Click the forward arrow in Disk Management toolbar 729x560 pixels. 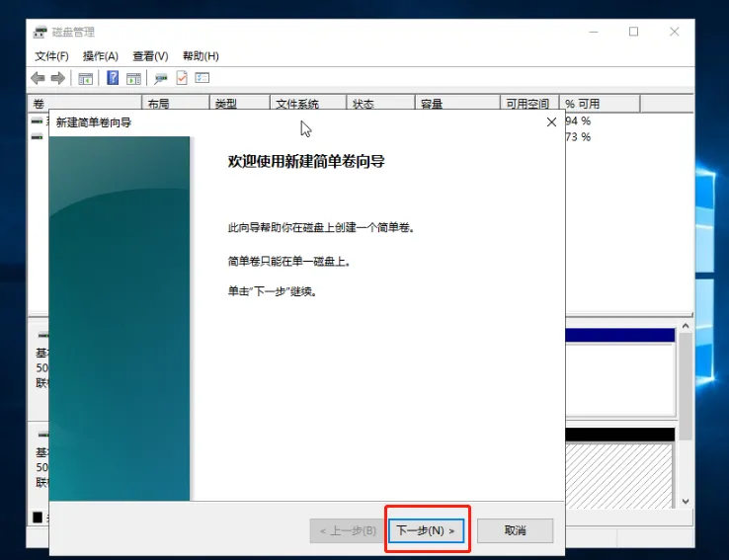coord(58,78)
